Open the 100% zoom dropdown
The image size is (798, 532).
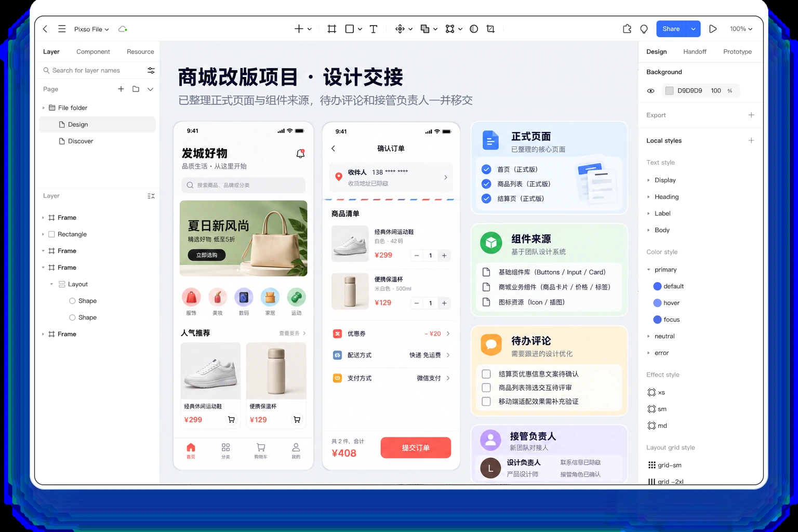(x=741, y=29)
